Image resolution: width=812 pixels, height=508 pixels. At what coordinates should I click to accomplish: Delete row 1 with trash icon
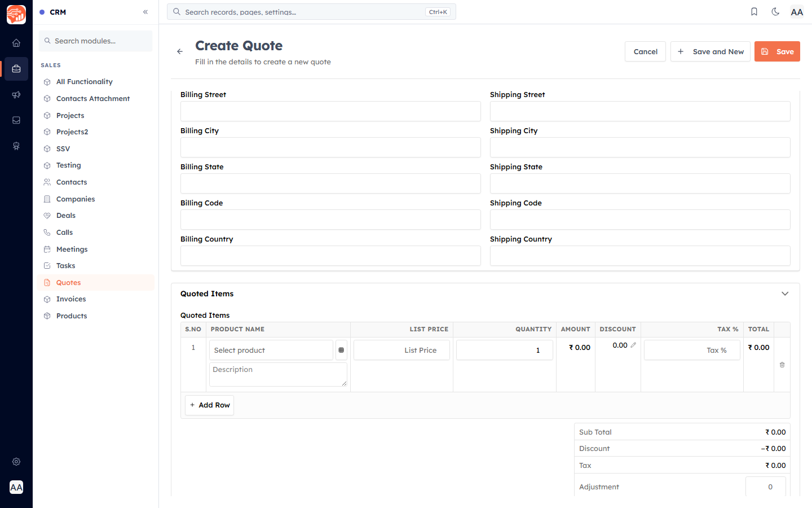(x=782, y=365)
